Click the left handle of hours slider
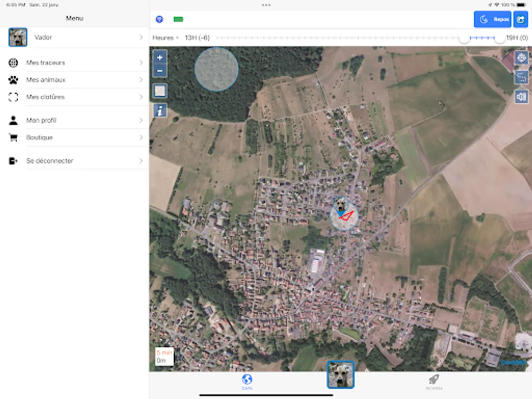532x399 pixels. coord(464,38)
